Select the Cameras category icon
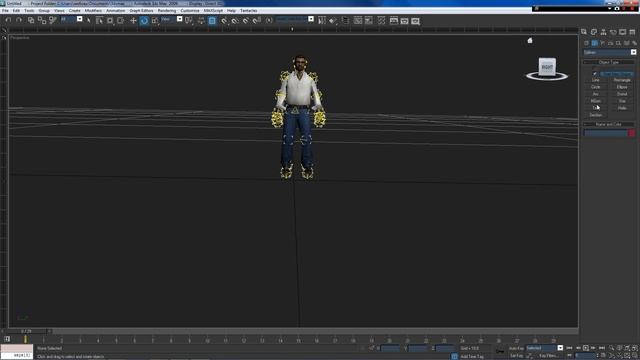Screen dimensions: 640x360 coord(611,43)
